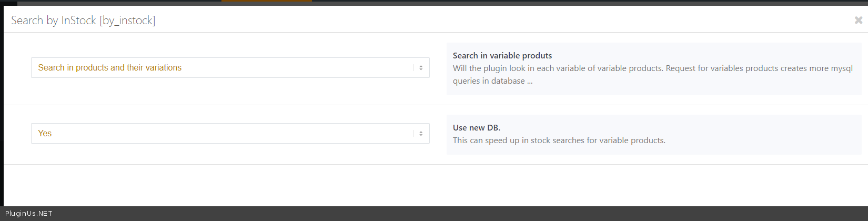Click the dark top bar right of orange tab
The image size is (868, 221).
[579, 2]
